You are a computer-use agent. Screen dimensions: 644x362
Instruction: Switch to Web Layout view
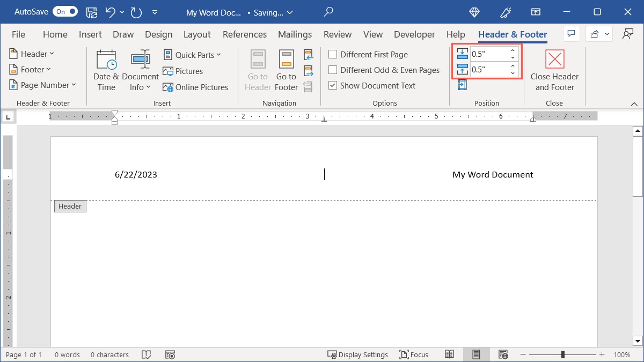[x=503, y=354]
